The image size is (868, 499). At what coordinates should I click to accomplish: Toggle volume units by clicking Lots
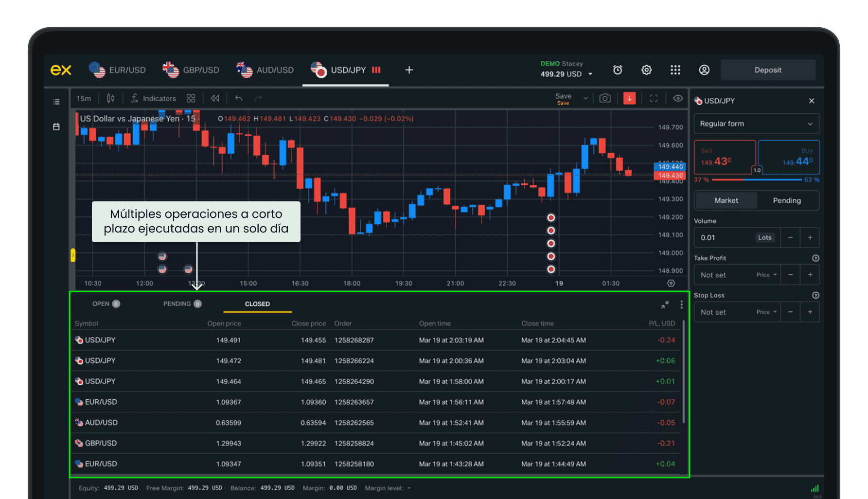(764, 237)
